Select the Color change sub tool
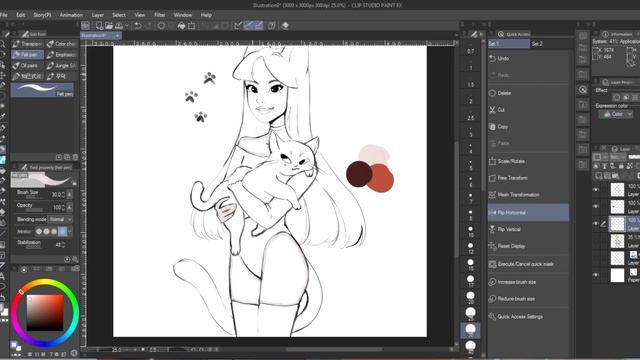 tap(61, 44)
